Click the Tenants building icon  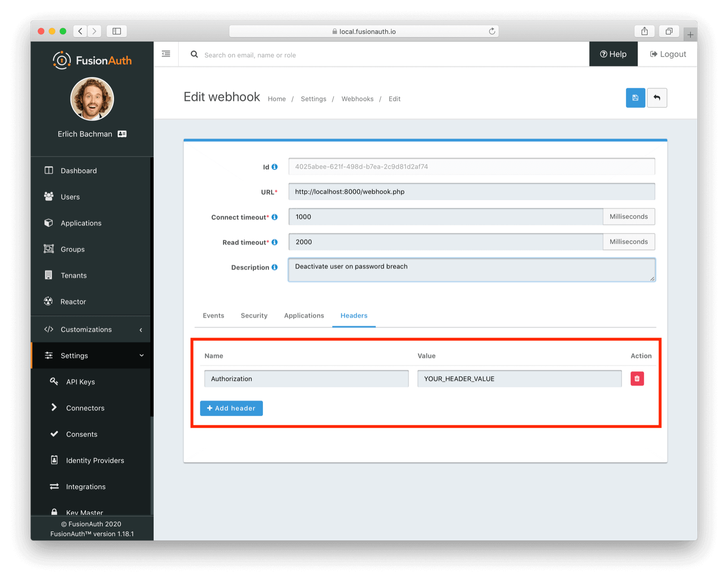tap(49, 275)
